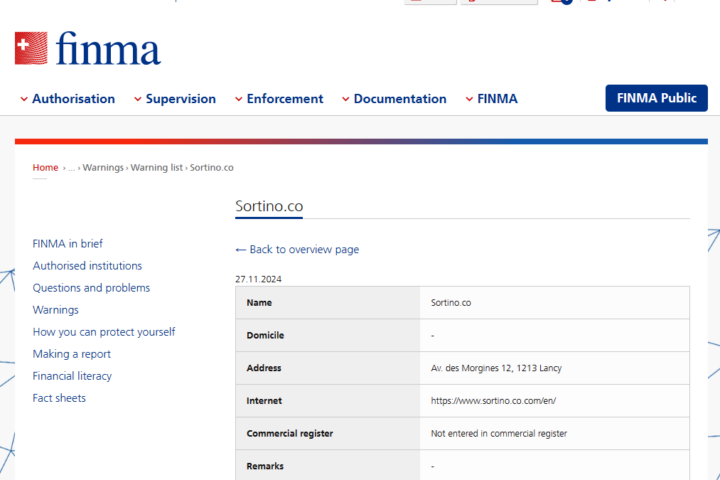Click the Remarks row label

(x=265, y=466)
